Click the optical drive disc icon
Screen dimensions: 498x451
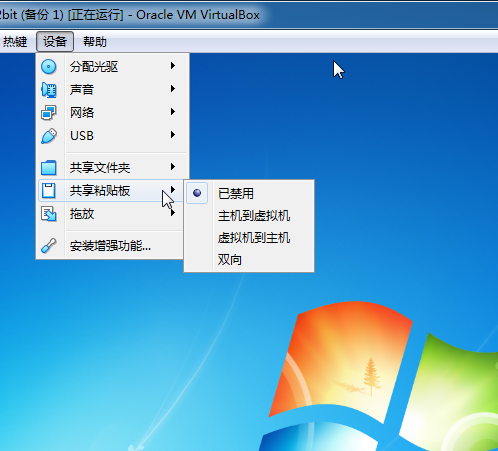[49, 67]
